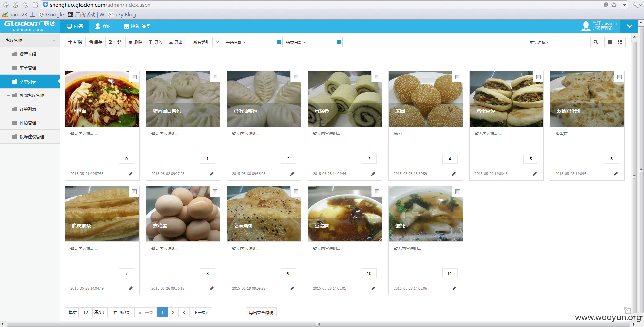
Task: Edit 馄饨 using the pencil icon
Action: click(x=454, y=288)
